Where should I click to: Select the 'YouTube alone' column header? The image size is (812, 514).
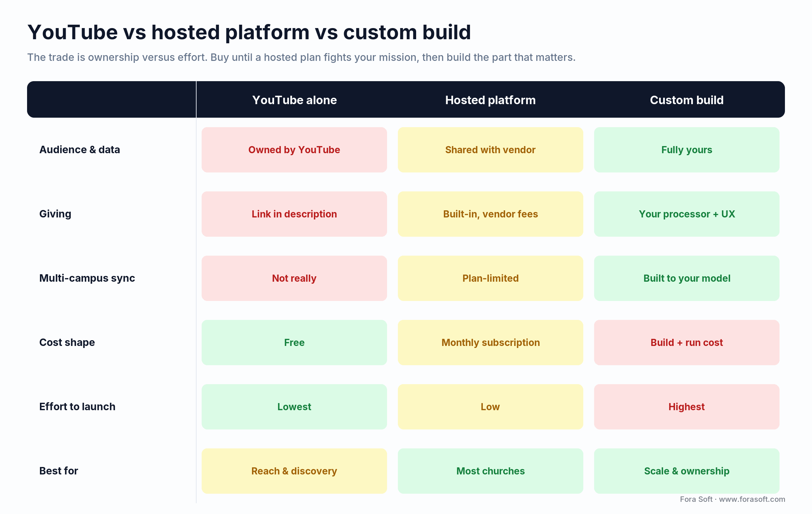[x=294, y=100]
